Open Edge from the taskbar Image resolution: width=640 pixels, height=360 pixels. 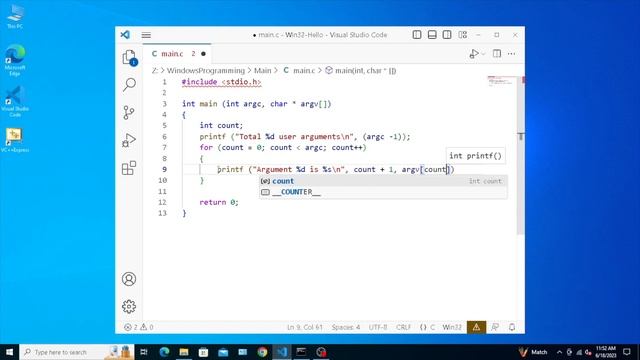pos(164,352)
